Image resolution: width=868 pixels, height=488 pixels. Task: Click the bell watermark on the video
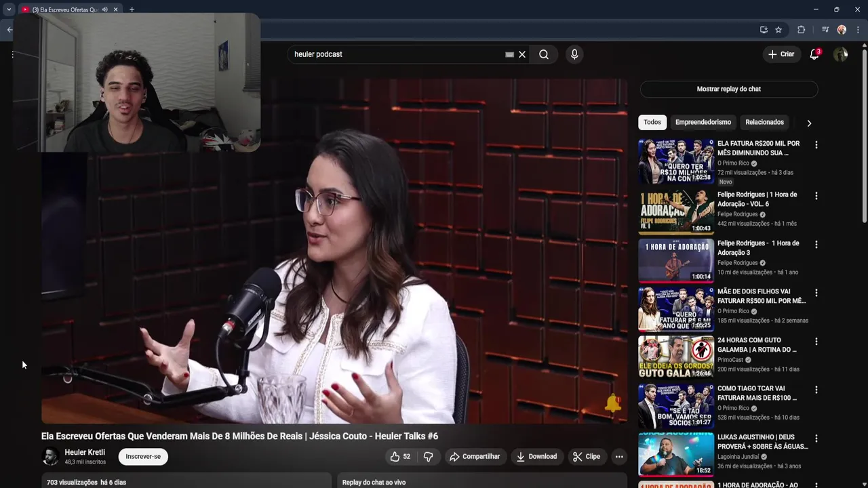click(x=613, y=403)
